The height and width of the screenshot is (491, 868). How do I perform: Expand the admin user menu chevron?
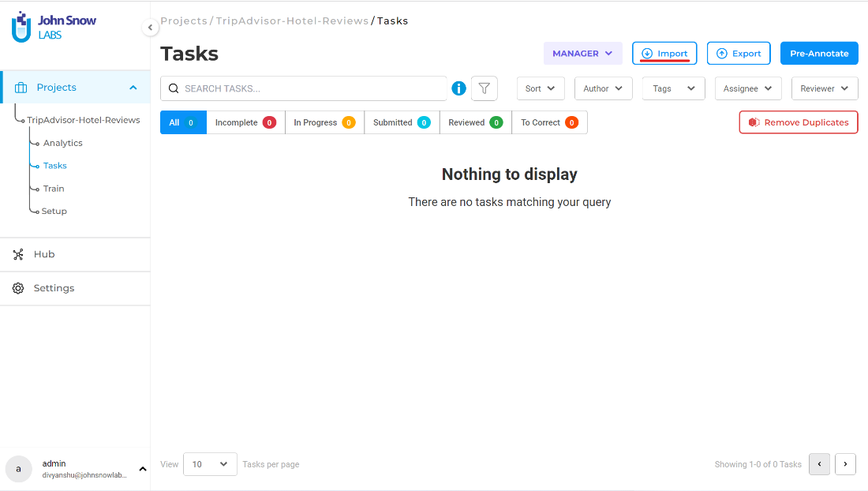143,469
